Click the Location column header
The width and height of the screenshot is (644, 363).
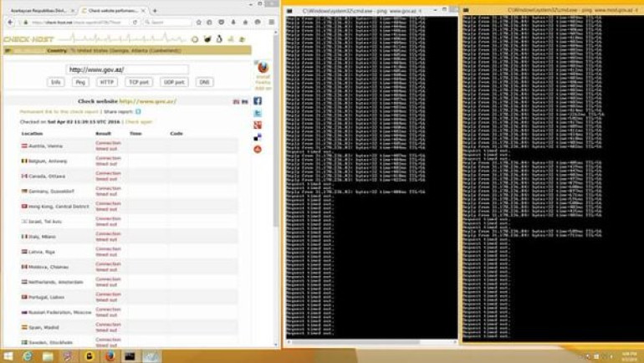coord(32,134)
